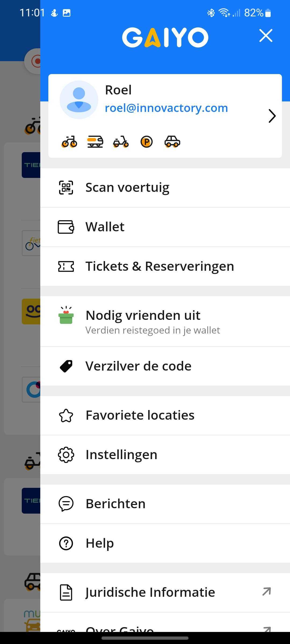Close the side menu with the X

(x=266, y=36)
